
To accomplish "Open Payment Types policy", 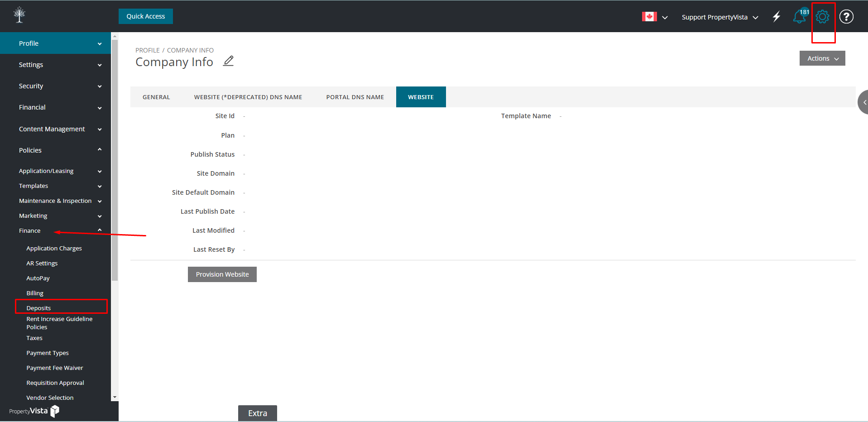I will pos(48,353).
